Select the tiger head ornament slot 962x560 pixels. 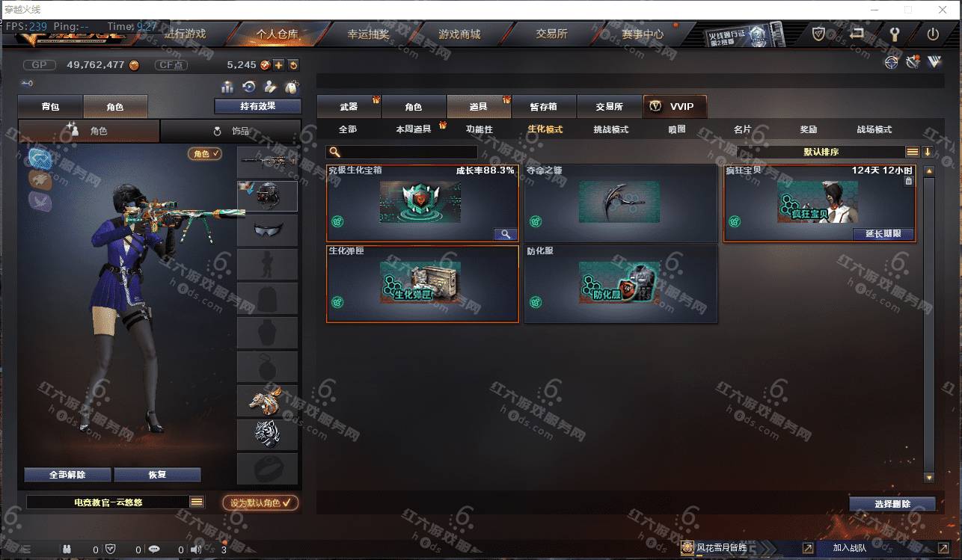click(267, 434)
